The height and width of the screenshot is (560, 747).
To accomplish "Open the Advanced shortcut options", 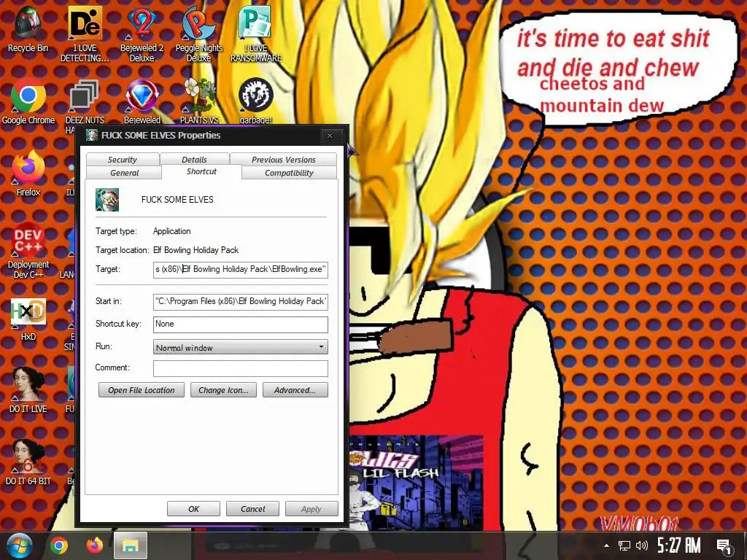I will click(295, 390).
